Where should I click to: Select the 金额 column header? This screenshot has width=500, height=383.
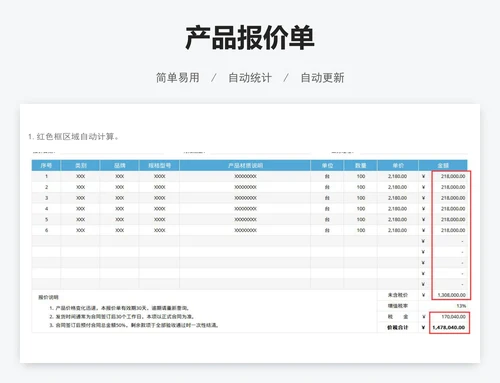(443, 165)
